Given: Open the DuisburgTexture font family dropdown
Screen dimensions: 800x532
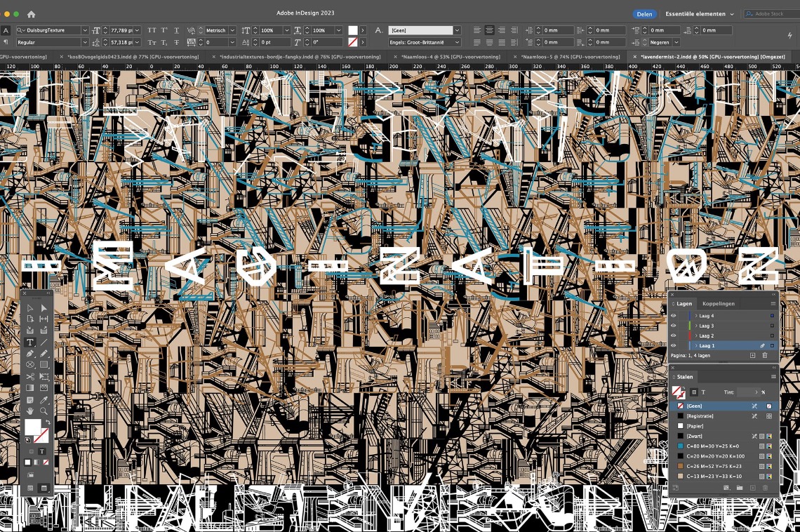Looking at the screenshot, I should 85,30.
